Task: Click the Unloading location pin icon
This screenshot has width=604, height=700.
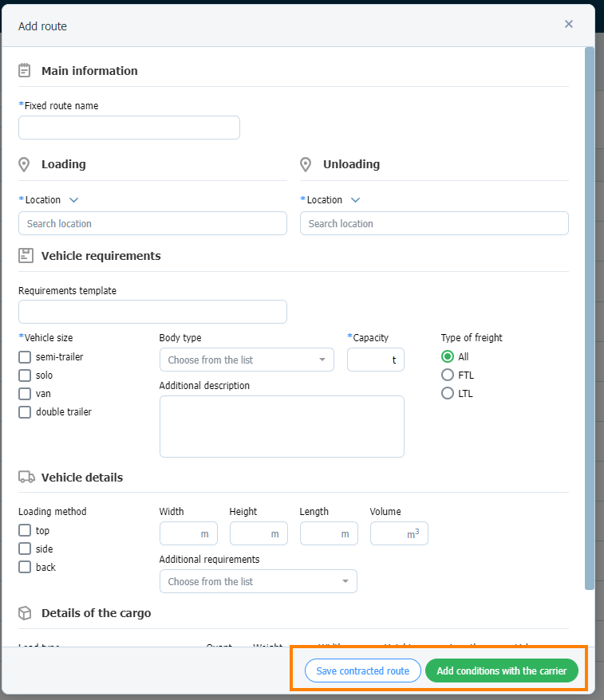Action: point(306,165)
